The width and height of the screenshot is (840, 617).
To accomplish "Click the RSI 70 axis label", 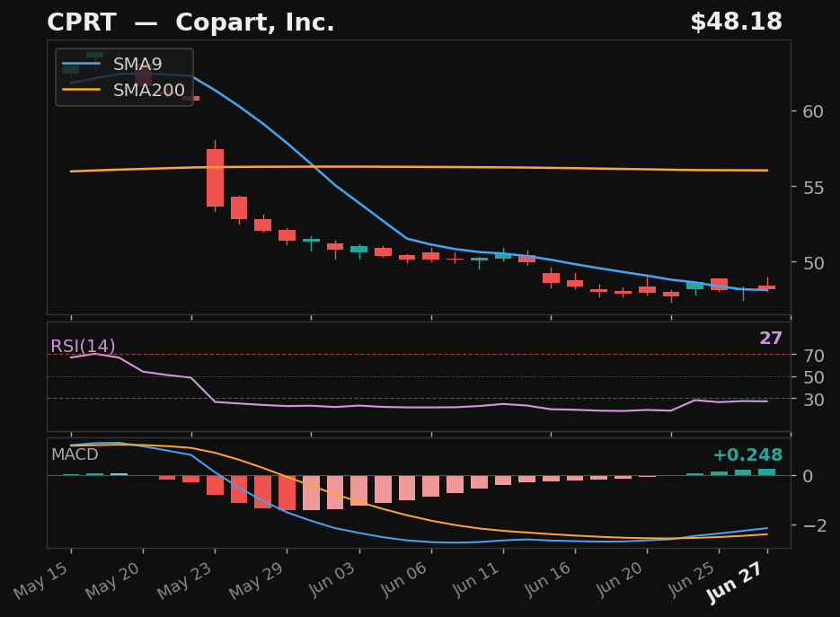I will pos(813,355).
